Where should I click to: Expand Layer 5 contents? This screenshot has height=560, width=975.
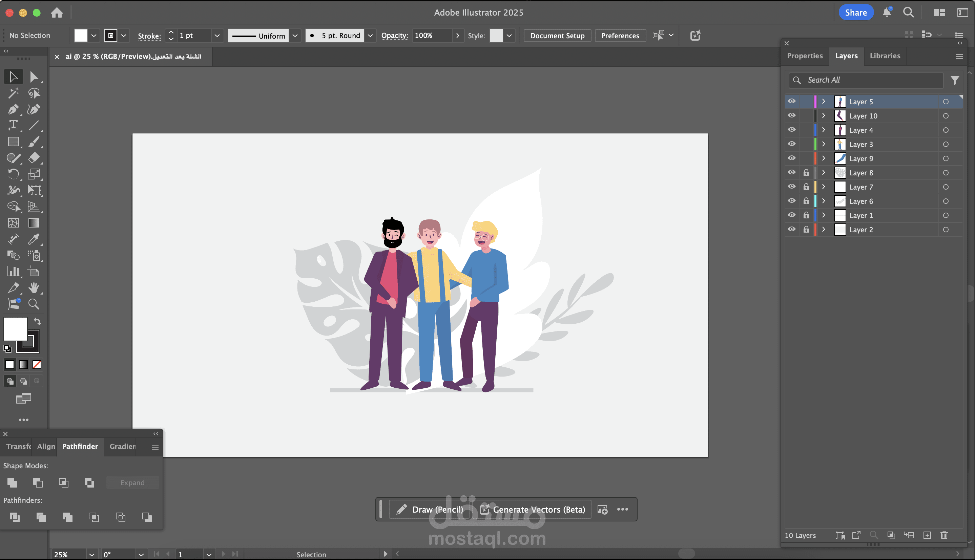(x=824, y=102)
